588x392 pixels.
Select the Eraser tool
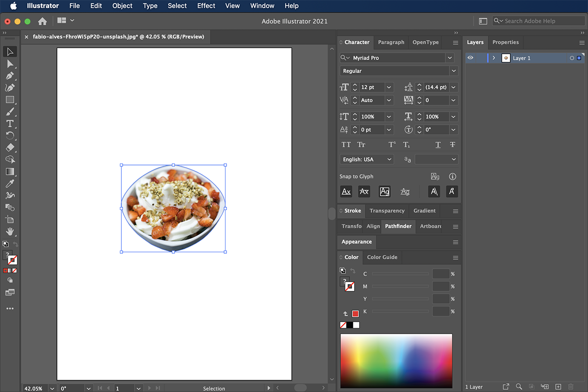click(10, 148)
